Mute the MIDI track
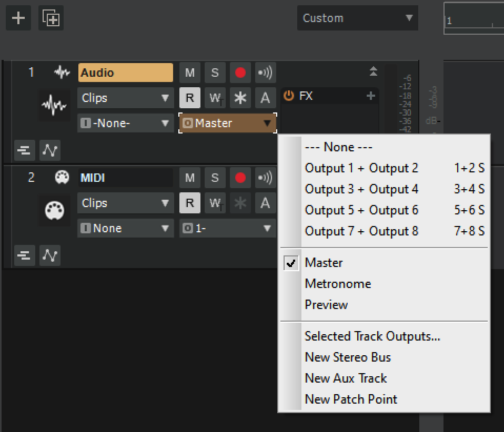Screen dimensions: 504x432 click(189, 178)
